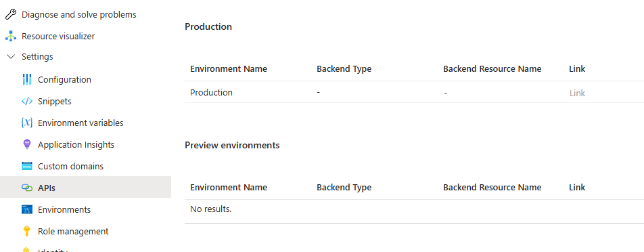644x252 pixels.
Task: Click the Role management key icon
Action: coord(26,231)
